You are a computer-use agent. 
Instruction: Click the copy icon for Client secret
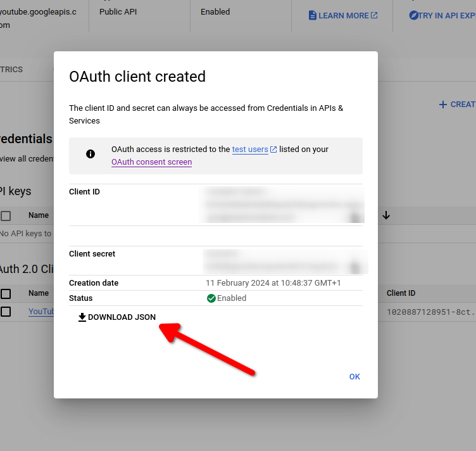click(355, 267)
